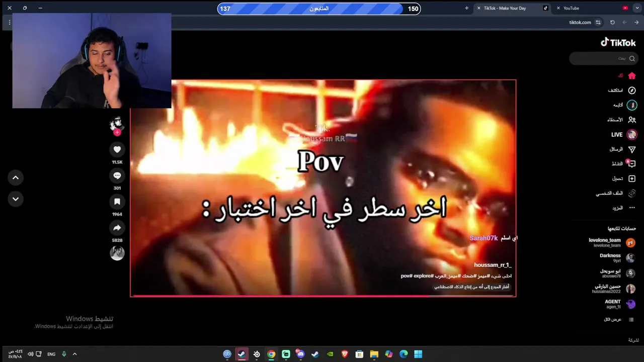Open Microsoft Edge from taskbar
The width and height of the screenshot is (644, 362).
(x=404, y=354)
